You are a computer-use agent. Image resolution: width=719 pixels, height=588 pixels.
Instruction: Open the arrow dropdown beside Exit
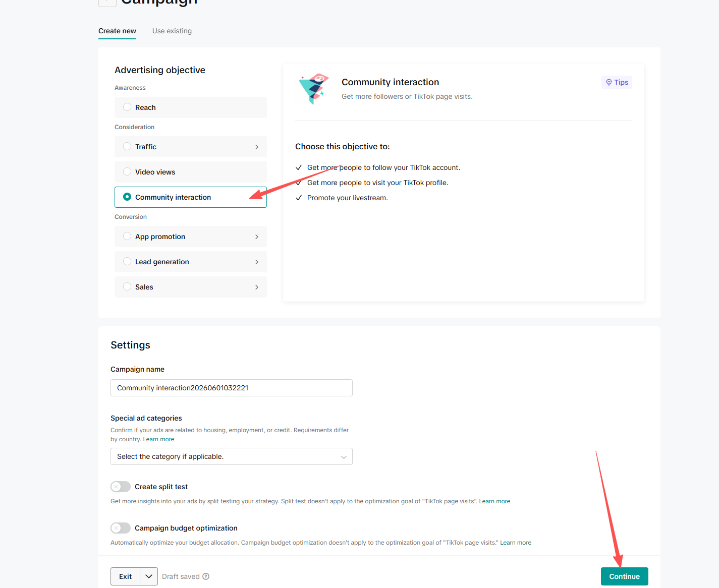[x=149, y=576]
